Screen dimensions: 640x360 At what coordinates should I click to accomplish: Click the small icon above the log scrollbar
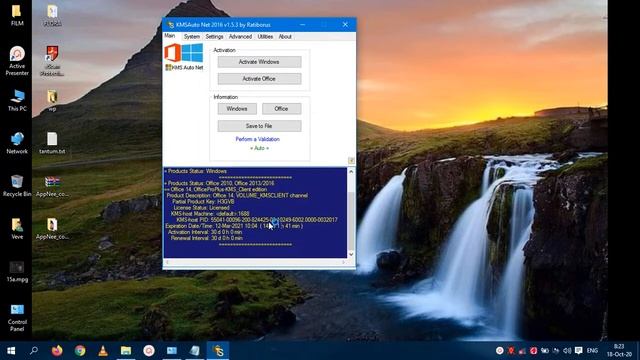351,160
